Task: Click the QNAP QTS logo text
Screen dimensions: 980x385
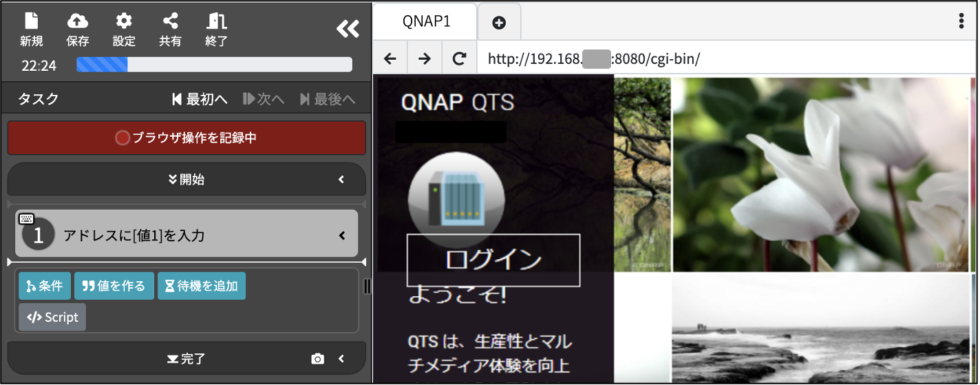Action: coord(458,102)
